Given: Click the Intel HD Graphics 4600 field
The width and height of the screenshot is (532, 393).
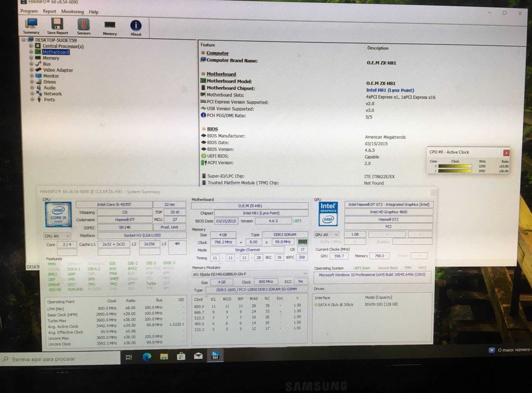Looking at the screenshot, I should pyautogui.click(x=389, y=212).
